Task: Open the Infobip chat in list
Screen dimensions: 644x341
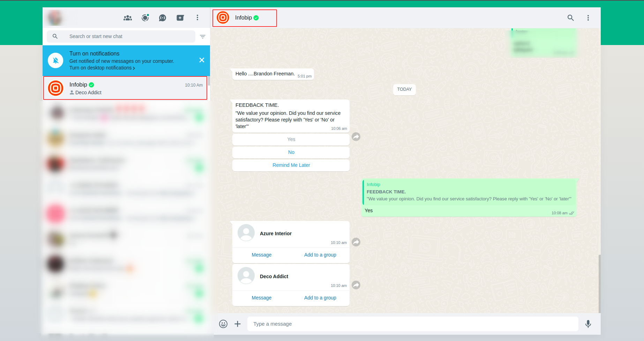Action: pyautogui.click(x=125, y=88)
